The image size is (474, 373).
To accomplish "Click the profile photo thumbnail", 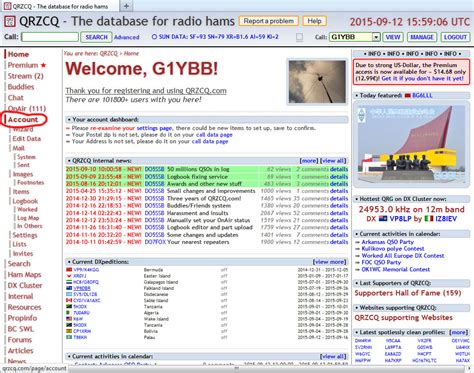I will pos(317,82).
